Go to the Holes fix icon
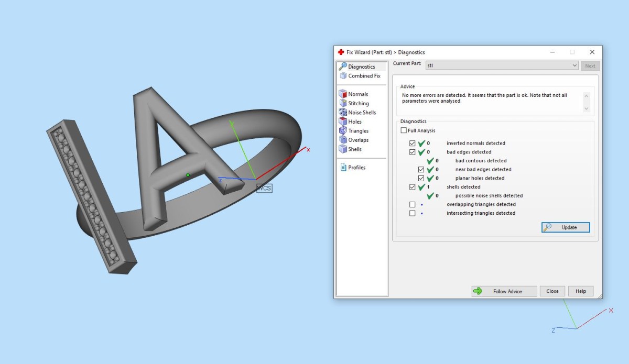The width and height of the screenshot is (629, 364). [343, 122]
